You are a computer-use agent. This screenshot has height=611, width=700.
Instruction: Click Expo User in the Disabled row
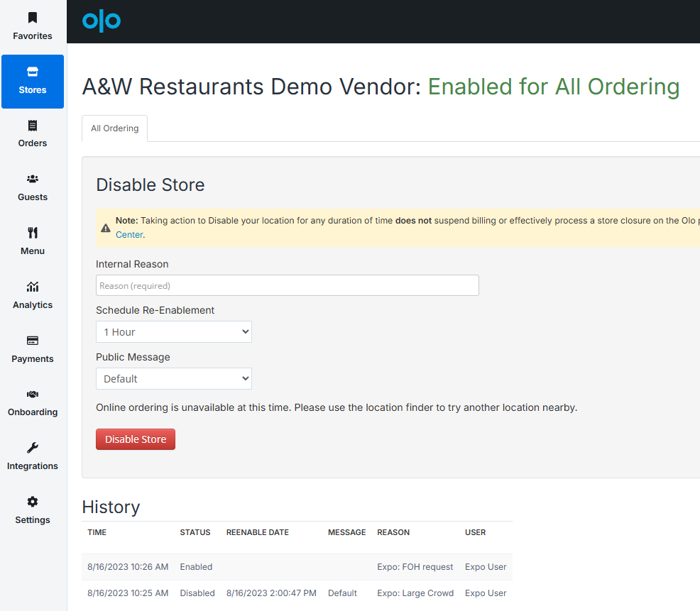[x=486, y=593]
